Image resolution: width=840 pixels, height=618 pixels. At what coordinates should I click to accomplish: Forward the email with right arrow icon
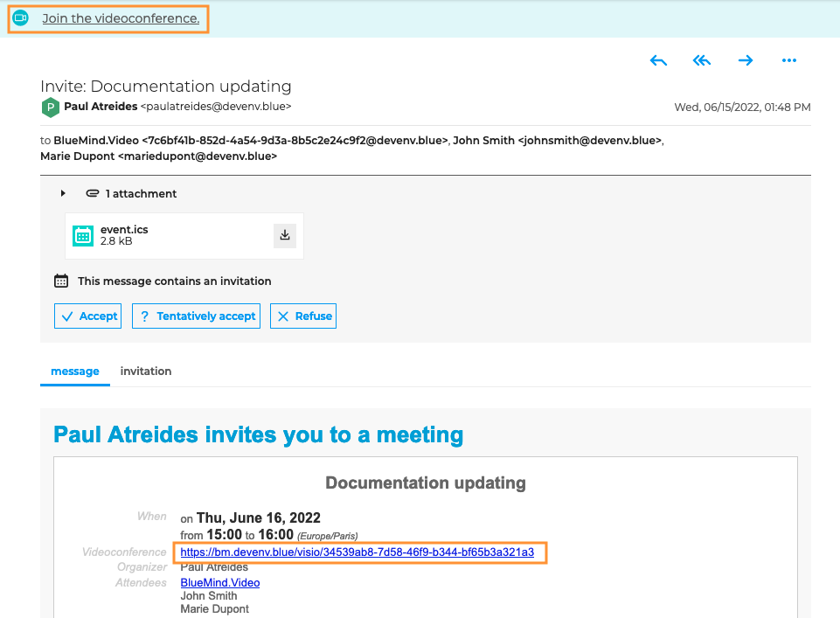click(x=746, y=60)
